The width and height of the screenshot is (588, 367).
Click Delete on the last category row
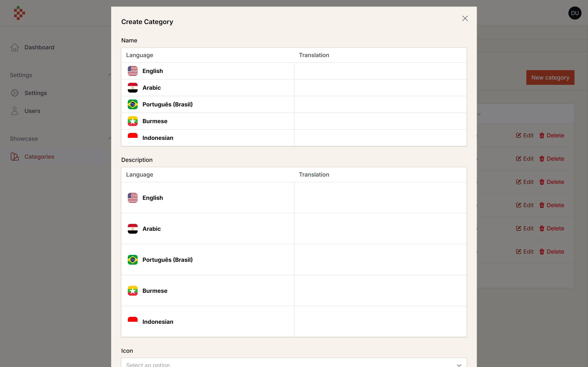tap(551, 252)
